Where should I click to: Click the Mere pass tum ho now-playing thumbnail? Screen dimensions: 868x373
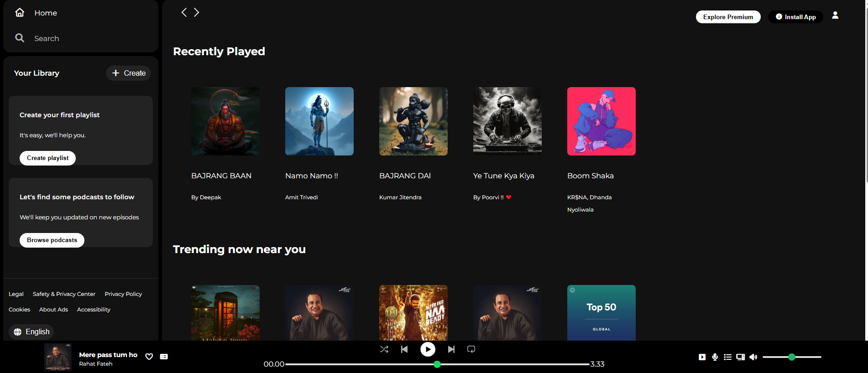click(58, 357)
